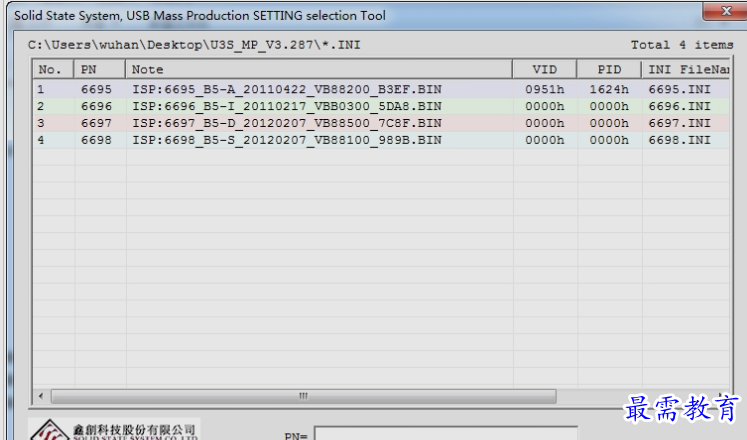Click VID 0000h in row 6698
The height and width of the screenshot is (440, 747).
pos(545,140)
